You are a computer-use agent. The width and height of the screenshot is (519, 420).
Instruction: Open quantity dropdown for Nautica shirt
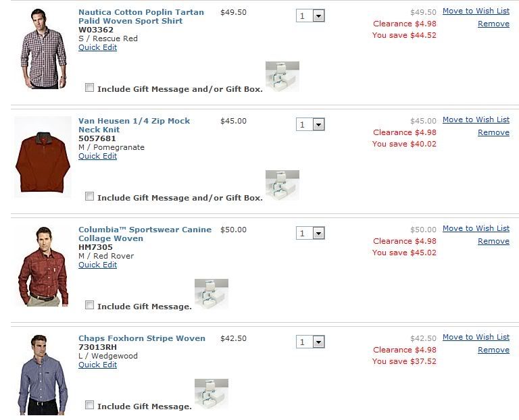[310, 16]
